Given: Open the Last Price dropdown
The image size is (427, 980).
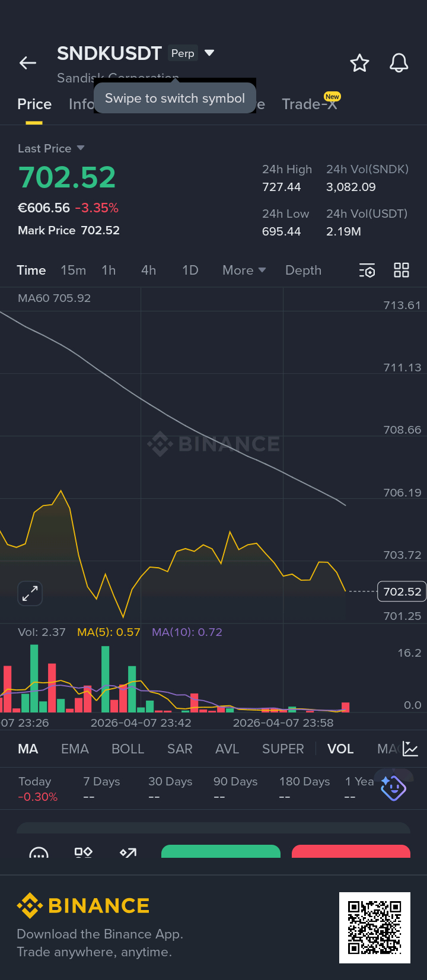Looking at the screenshot, I should point(51,148).
